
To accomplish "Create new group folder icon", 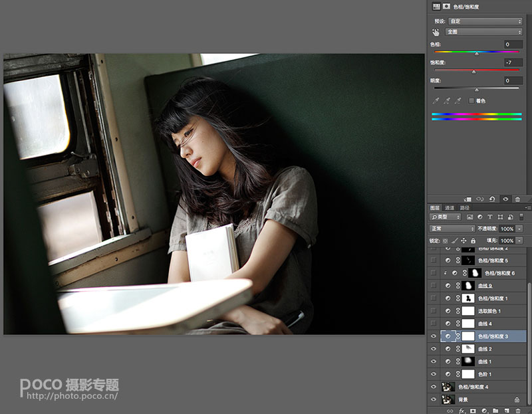I will (495, 411).
